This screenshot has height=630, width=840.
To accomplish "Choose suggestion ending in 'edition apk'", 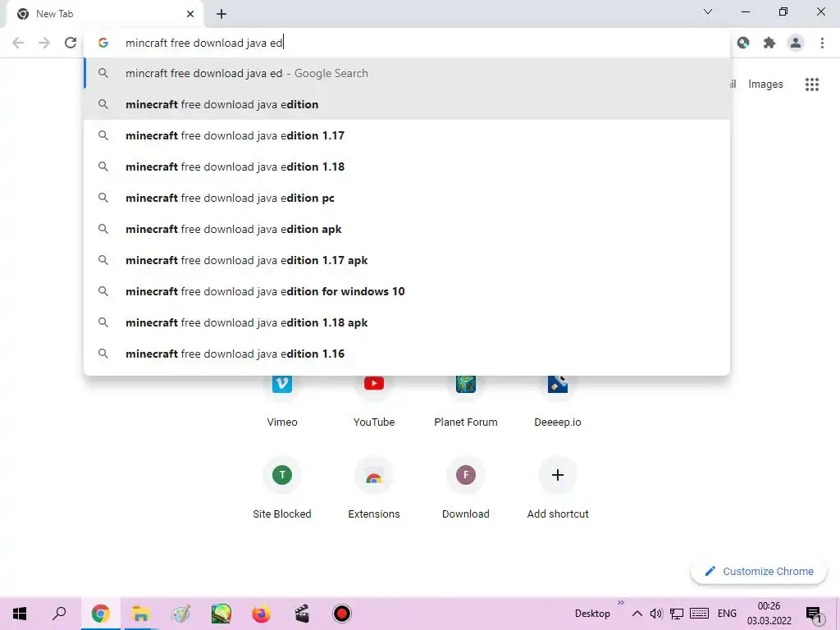I will pos(407,229).
